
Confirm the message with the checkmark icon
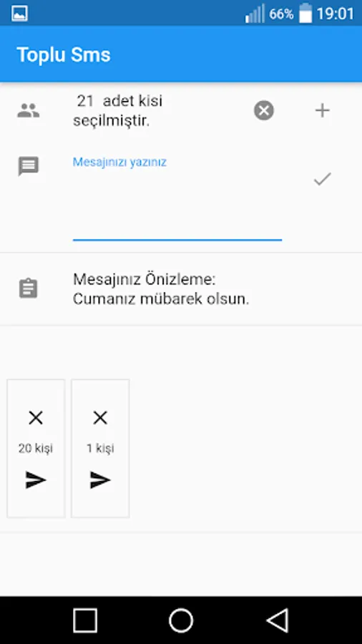322,179
